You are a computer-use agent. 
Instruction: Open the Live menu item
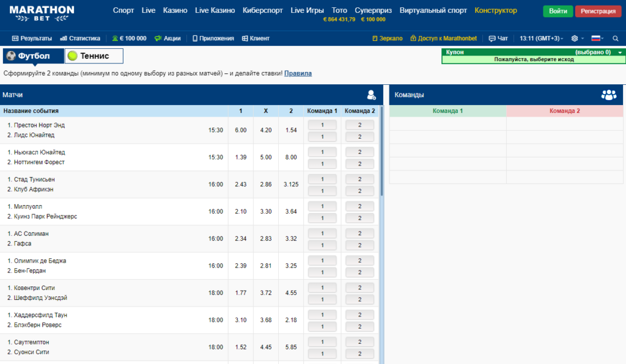pos(149,10)
